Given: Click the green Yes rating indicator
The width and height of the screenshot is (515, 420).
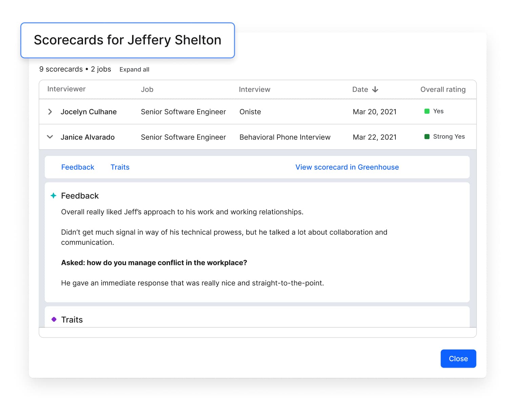Looking at the screenshot, I should pyautogui.click(x=427, y=111).
